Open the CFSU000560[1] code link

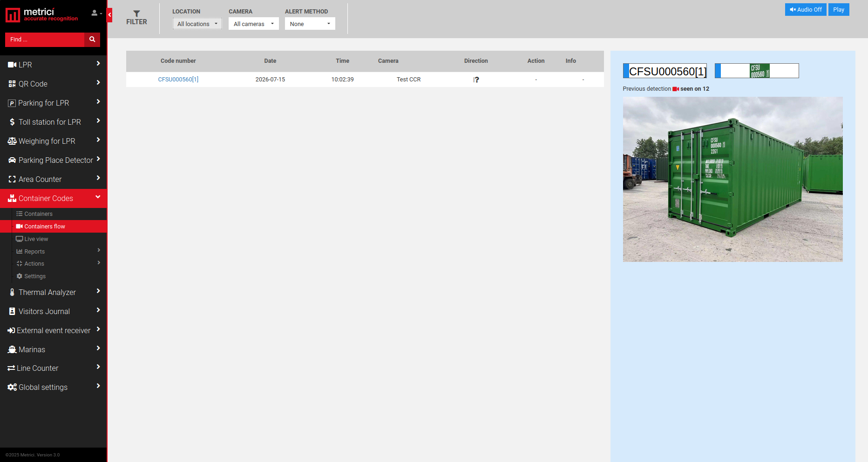[x=178, y=80]
